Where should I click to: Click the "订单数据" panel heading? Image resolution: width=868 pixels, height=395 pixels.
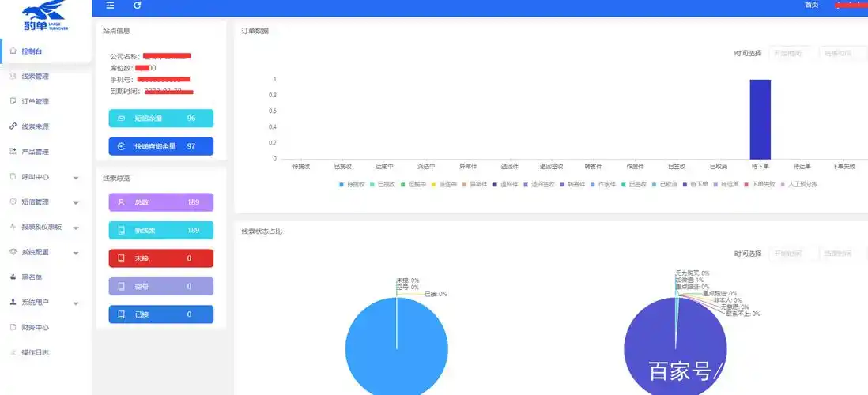click(x=255, y=31)
